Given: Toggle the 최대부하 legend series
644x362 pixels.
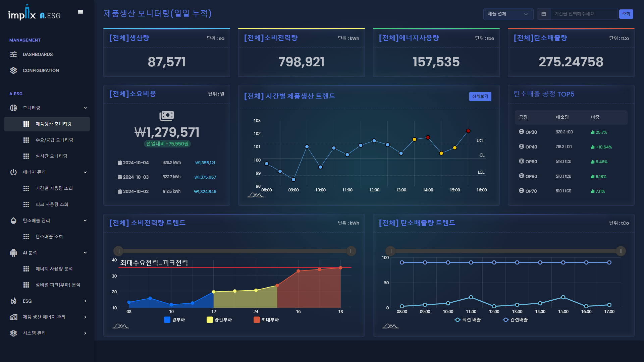Looking at the screenshot, I should [266, 320].
